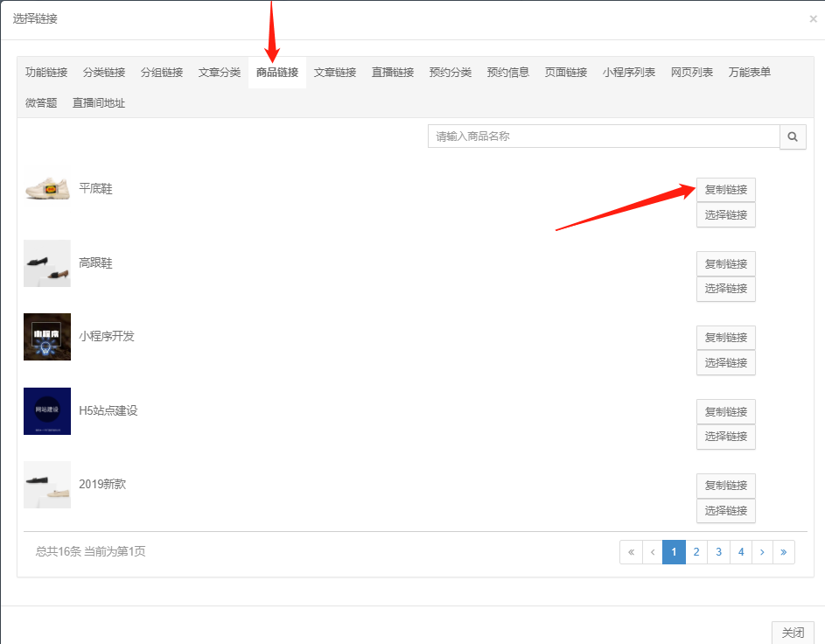Image resolution: width=825 pixels, height=644 pixels.
Task: Choose 选择链接 for 小程序开发
Action: (x=726, y=363)
